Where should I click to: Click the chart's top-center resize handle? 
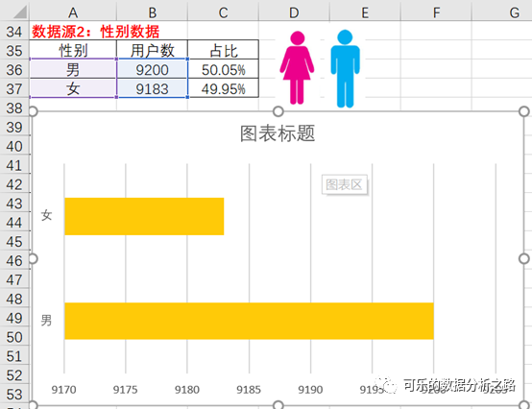pos(278,111)
